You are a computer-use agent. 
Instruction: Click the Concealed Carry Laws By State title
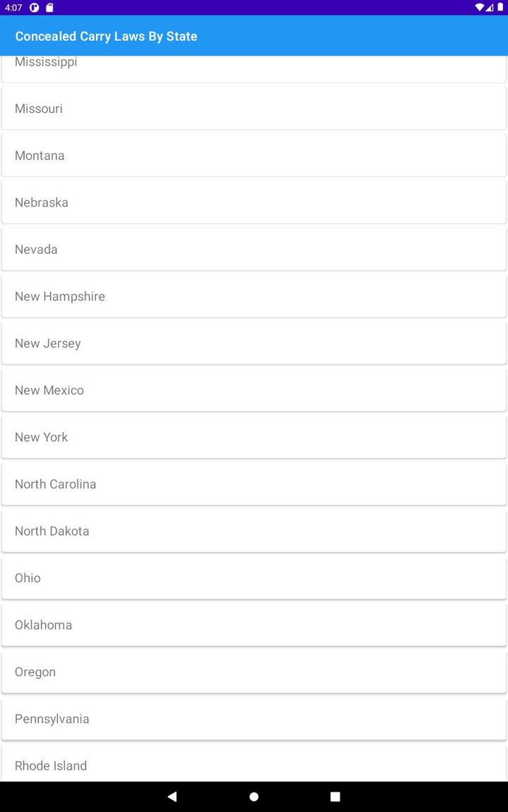coord(107,36)
